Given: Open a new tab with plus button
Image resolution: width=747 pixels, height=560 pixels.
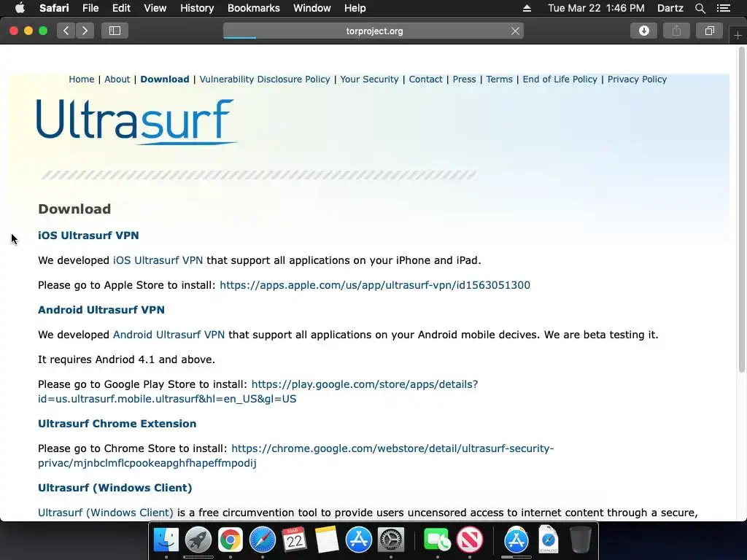Looking at the screenshot, I should click(x=738, y=36).
